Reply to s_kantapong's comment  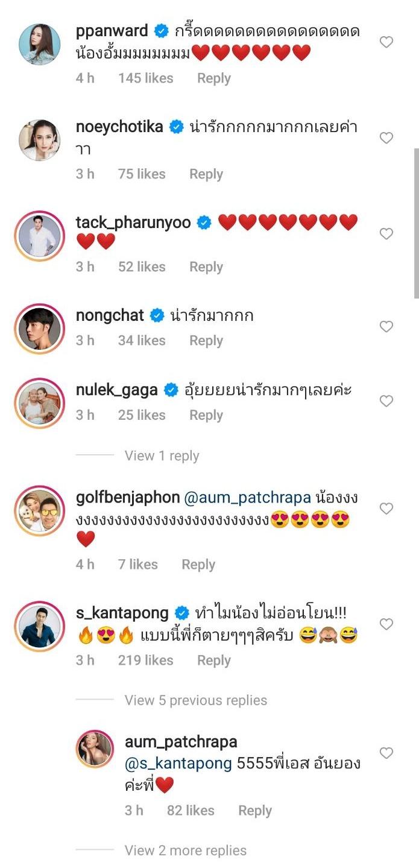[x=214, y=661]
